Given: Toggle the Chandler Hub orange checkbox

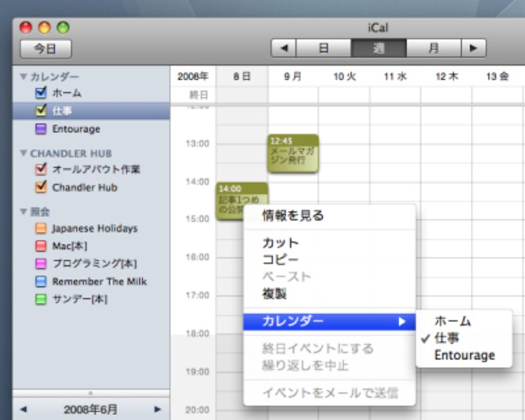Looking at the screenshot, I should coord(41,188).
